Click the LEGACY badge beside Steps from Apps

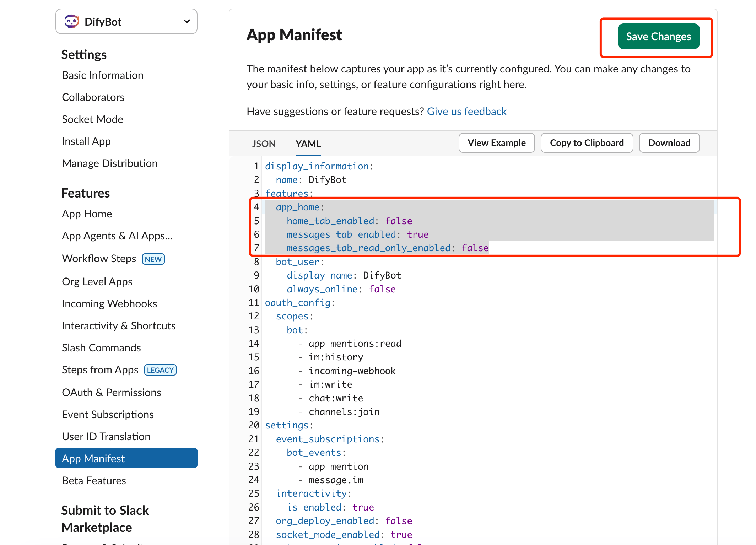160,370
